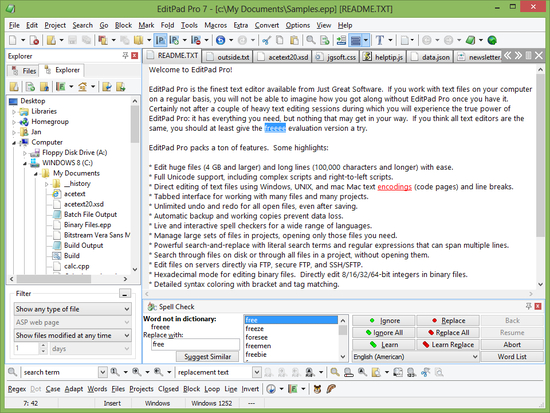Click the Find First magnifier icon beside search term

(115, 372)
